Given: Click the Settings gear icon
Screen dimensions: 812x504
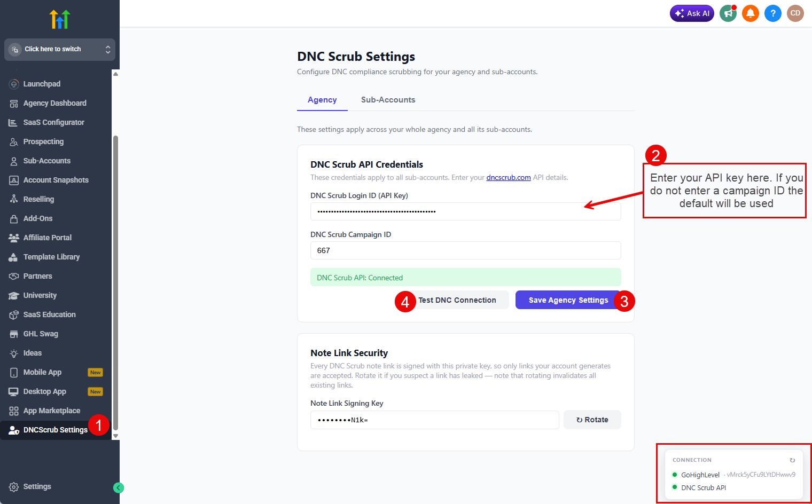Looking at the screenshot, I should (x=14, y=486).
